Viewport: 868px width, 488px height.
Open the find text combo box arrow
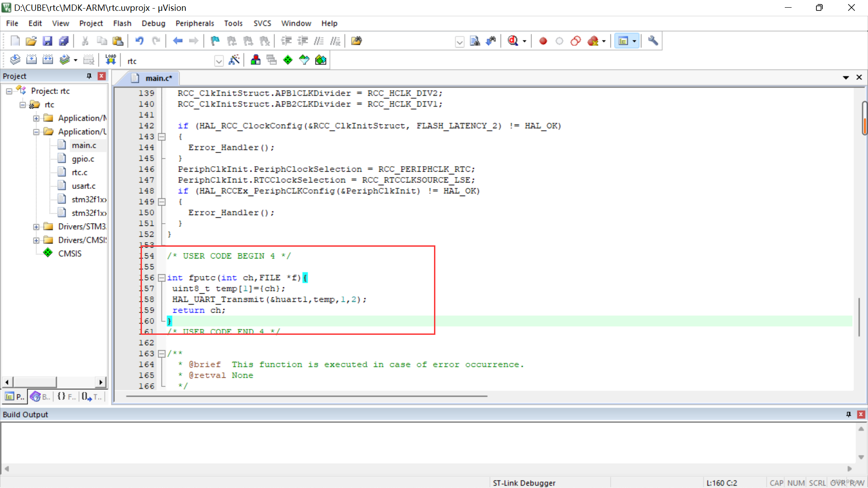(x=459, y=42)
